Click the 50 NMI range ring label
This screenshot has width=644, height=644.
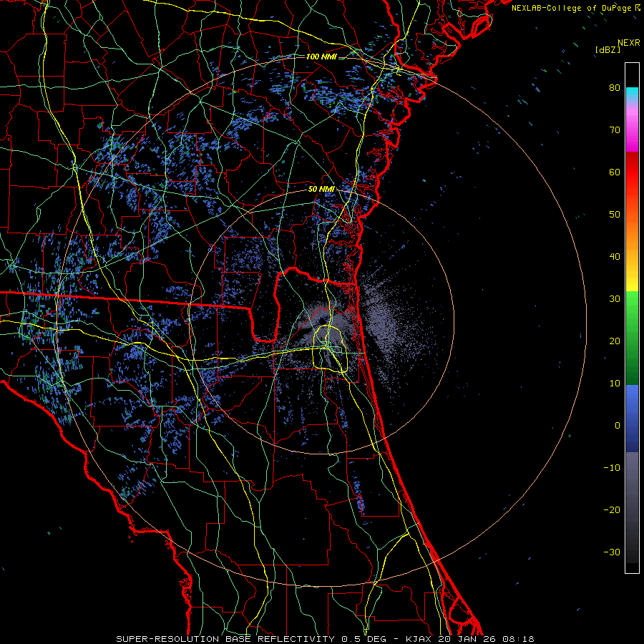point(321,189)
